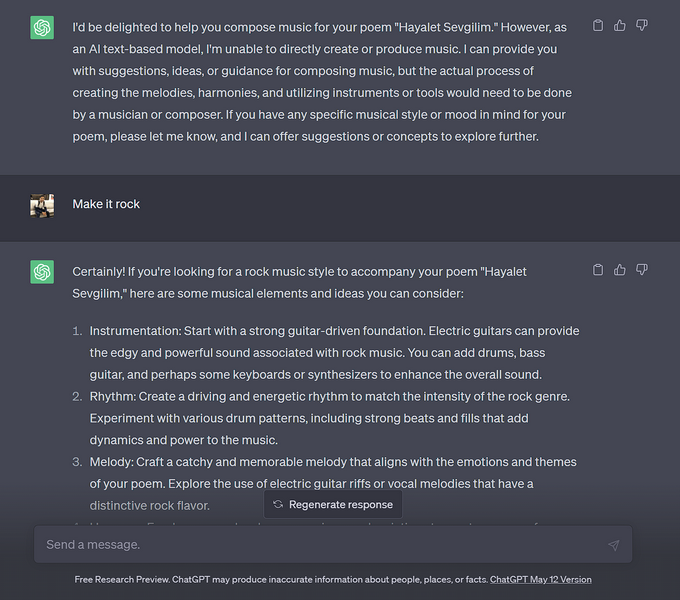680x600 pixels.
Task: Copy the first ChatGPT response to clipboard
Action: coord(598,25)
